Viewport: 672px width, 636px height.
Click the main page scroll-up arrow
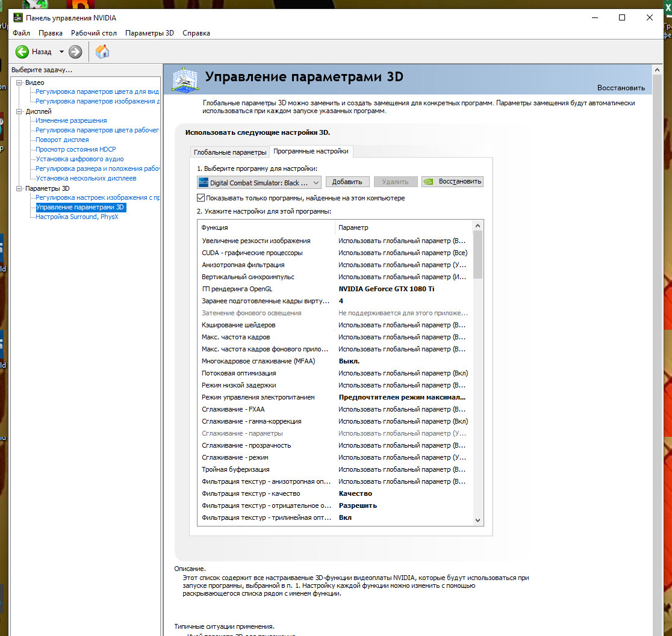[657, 69]
